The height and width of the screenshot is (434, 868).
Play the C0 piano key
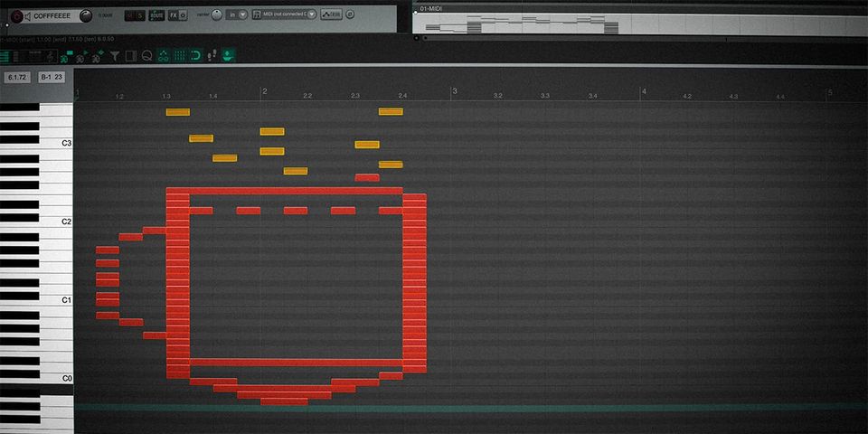55,378
